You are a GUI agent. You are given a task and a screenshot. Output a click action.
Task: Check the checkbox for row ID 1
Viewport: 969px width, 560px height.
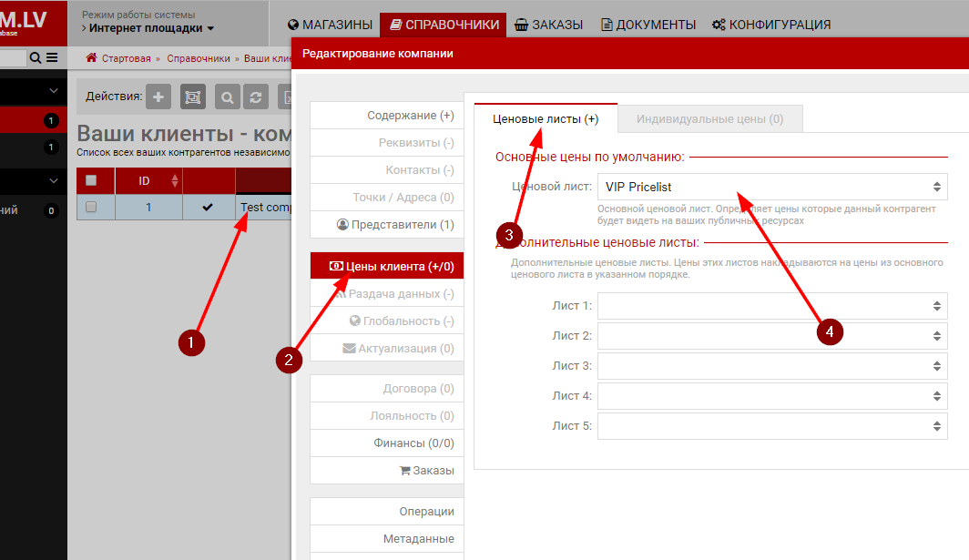tap(91, 207)
